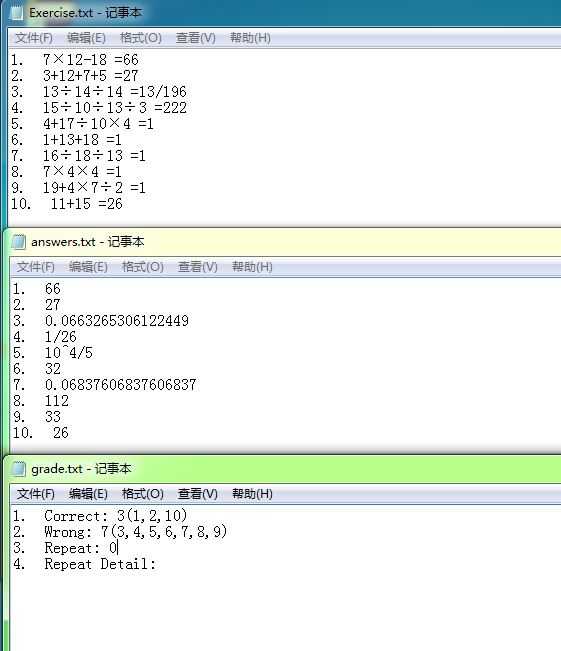
Task: Click 'Repeat Detail:' line in grade.txt
Action: tap(100, 564)
